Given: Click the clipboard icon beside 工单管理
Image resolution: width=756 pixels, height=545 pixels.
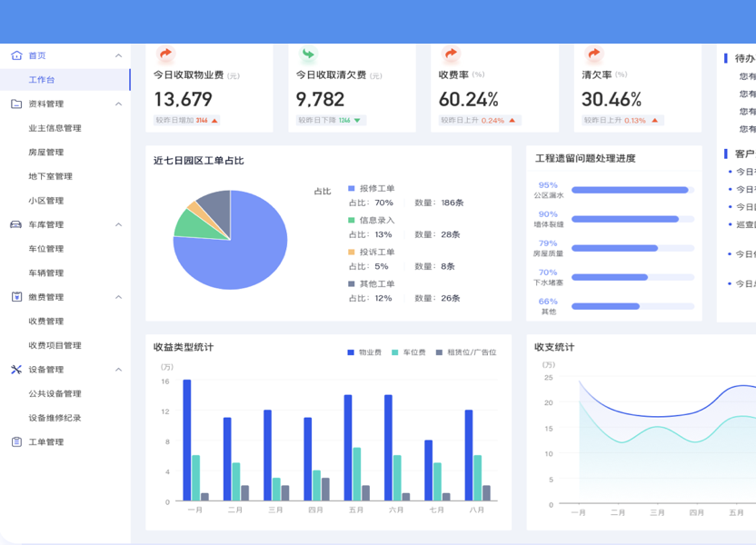Looking at the screenshot, I should 16,441.
